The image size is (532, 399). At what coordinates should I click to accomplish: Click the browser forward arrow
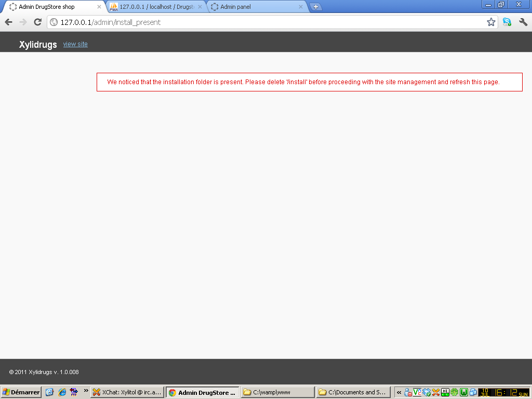23,22
